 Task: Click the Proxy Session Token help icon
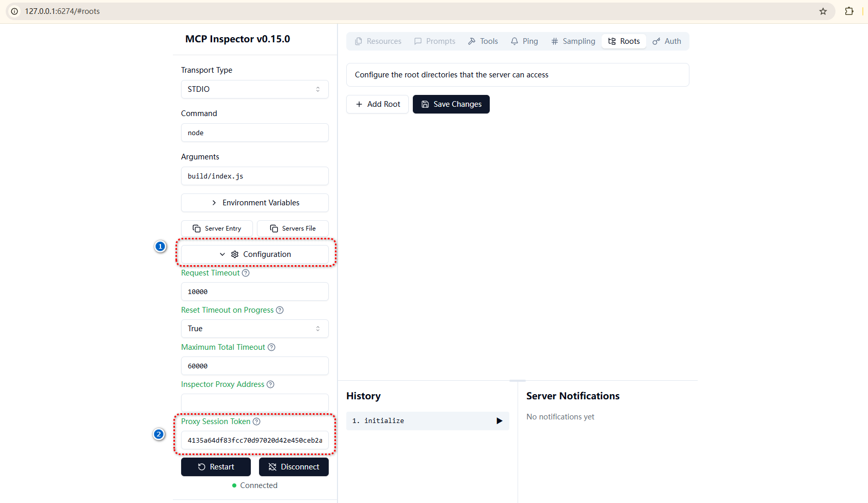point(256,421)
